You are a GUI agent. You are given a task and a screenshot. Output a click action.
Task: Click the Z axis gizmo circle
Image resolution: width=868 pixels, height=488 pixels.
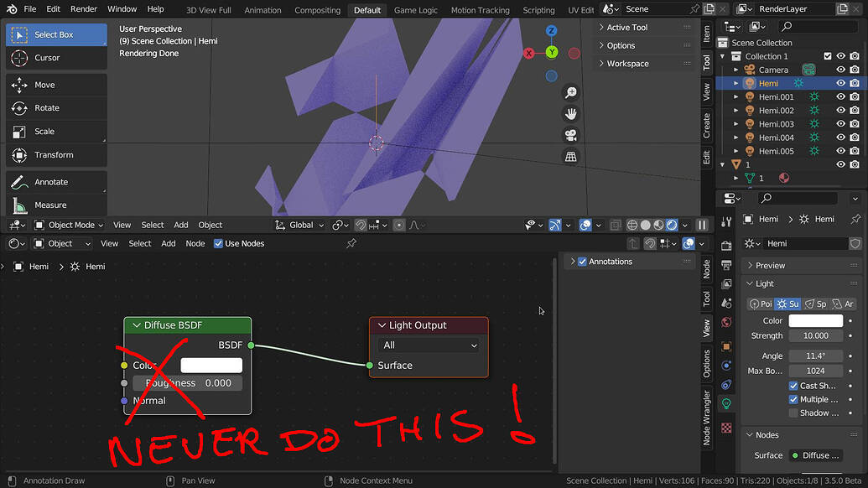(x=551, y=30)
